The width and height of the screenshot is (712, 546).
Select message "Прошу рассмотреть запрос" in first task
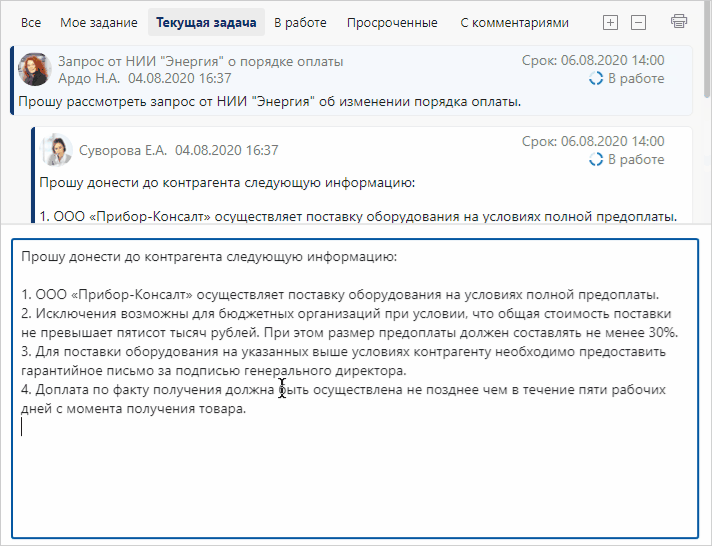pyautogui.click(x=270, y=101)
